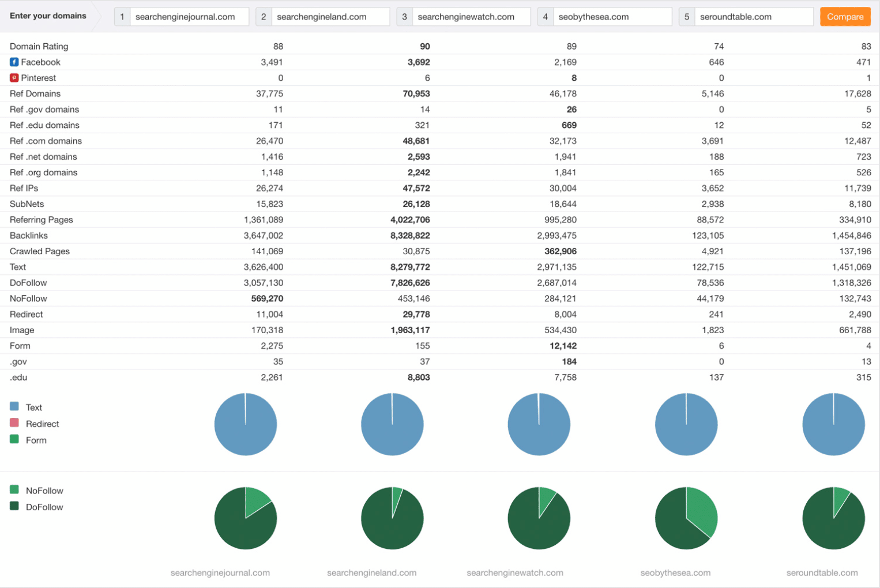The image size is (880, 588).
Task: Click the Pinterest icon in metrics list
Action: (14, 78)
